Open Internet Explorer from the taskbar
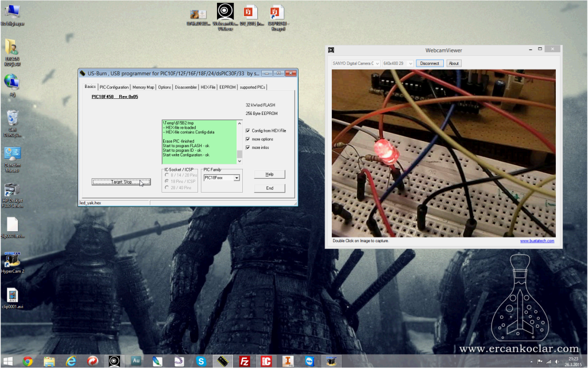The width and height of the screenshot is (588, 368). click(x=71, y=361)
